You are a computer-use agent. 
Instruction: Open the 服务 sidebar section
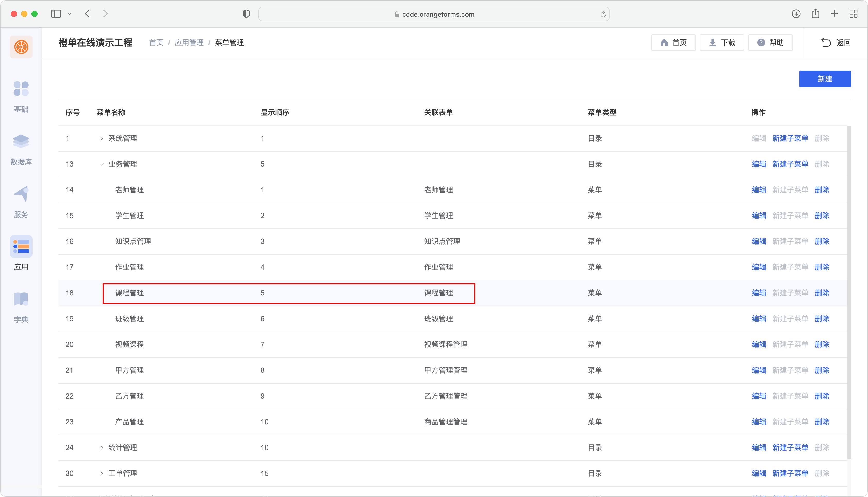pos(21,202)
